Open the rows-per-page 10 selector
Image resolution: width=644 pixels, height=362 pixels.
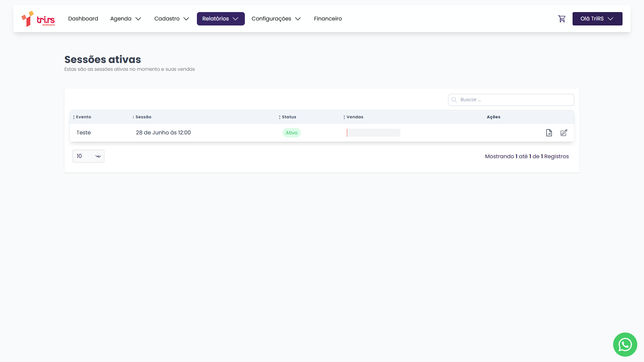(x=88, y=156)
